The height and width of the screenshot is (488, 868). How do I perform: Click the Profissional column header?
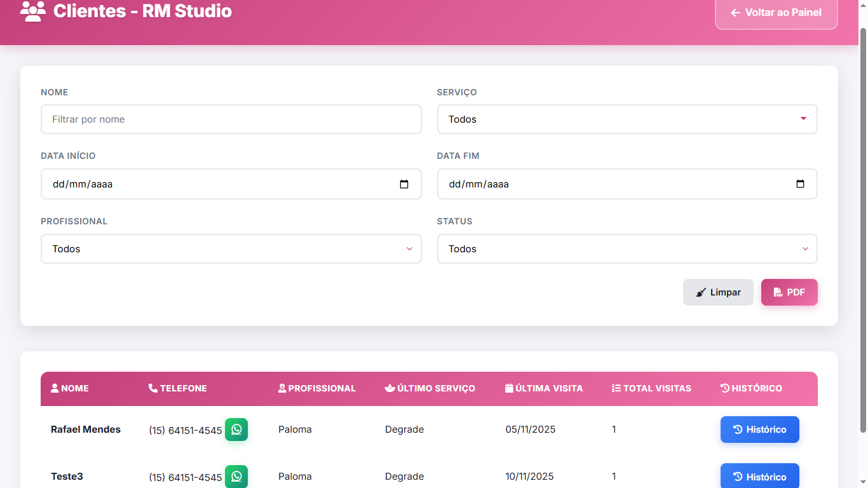[x=322, y=388]
